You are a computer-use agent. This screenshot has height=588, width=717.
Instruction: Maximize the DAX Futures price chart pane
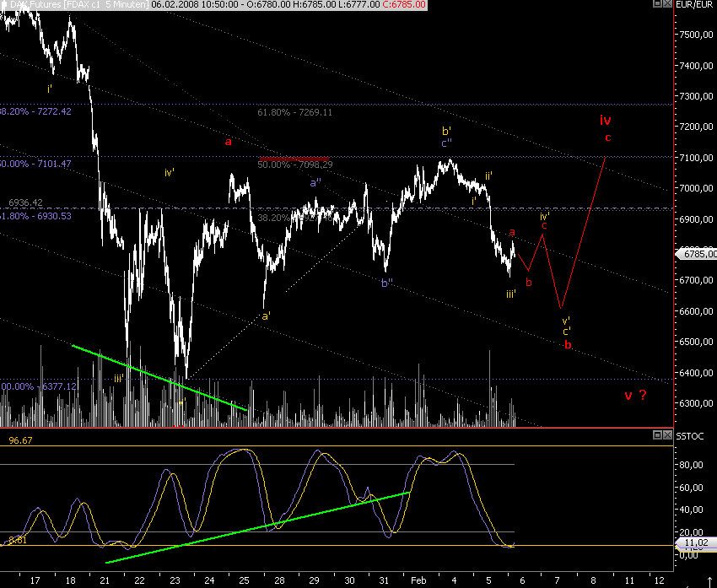click(658, 3)
